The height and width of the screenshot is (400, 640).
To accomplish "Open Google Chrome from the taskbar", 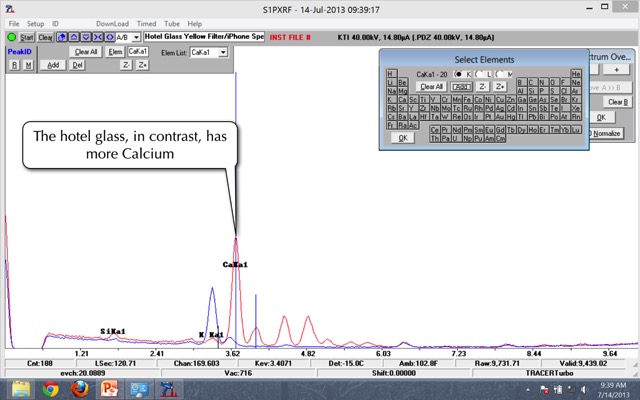I will (51, 389).
